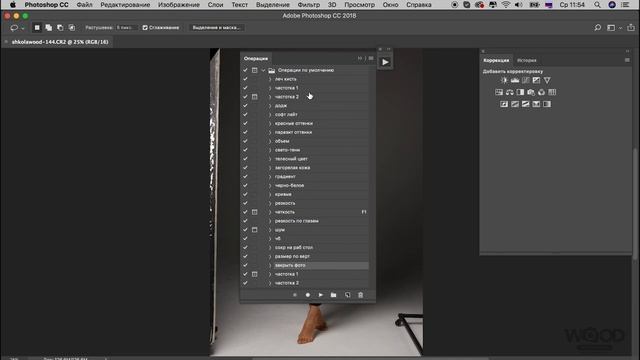Collapse the Операции по умолчанию set

click(263, 70)
